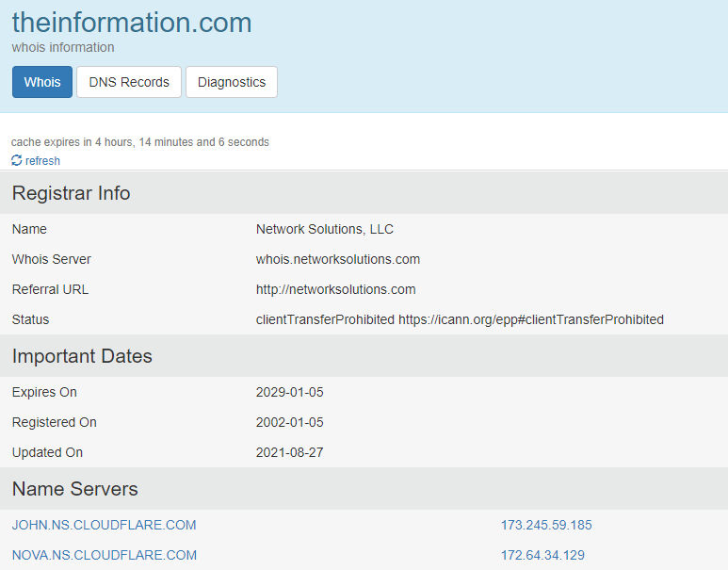Click the refresh circular arrows icon
The height and width of the screenshot is (570, 728).
pos(16,161)
